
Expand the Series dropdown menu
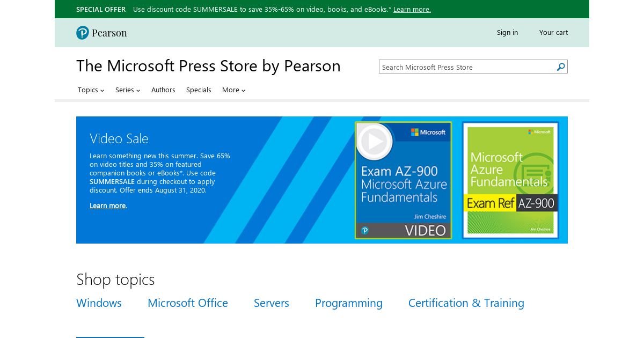pos(128,90)
